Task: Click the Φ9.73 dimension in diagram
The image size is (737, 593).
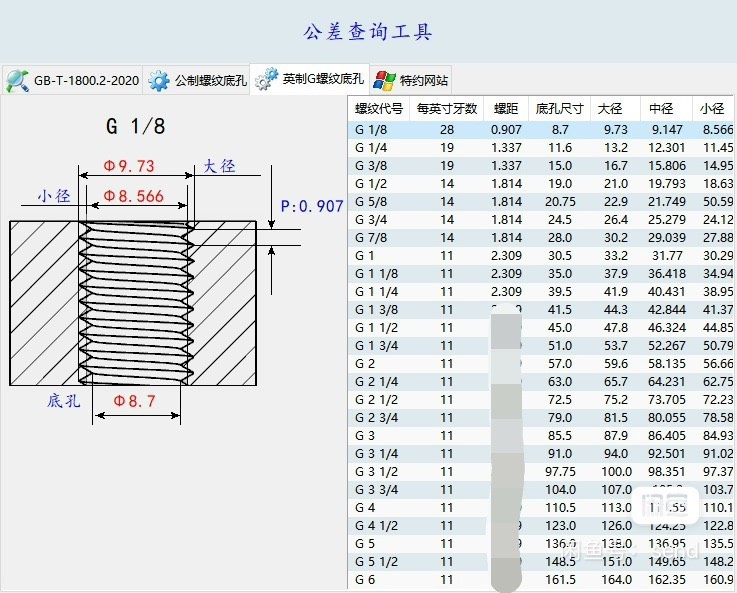Action: 129,166
